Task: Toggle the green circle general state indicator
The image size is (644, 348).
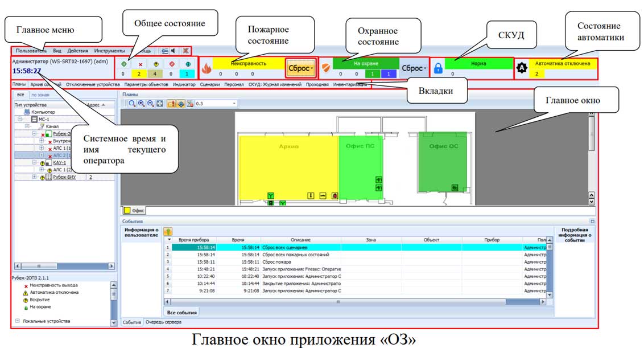Action: pos(125,64)
